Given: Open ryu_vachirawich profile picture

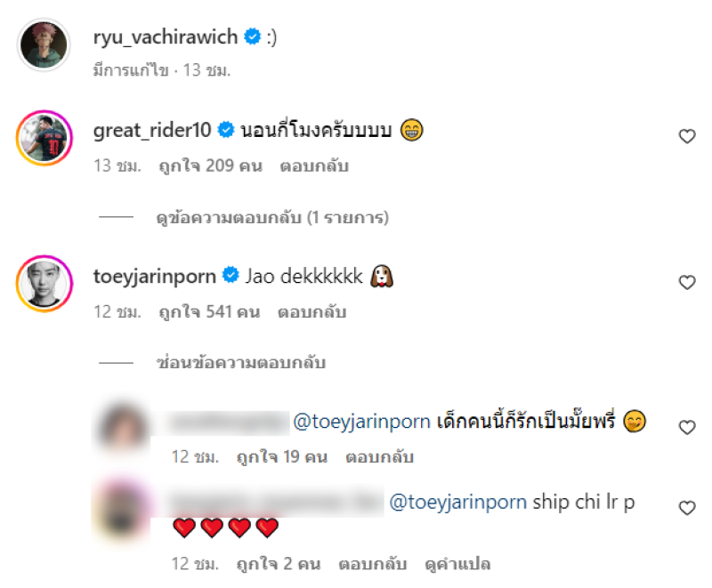Looking at the screenshot, I should [44, 44].
